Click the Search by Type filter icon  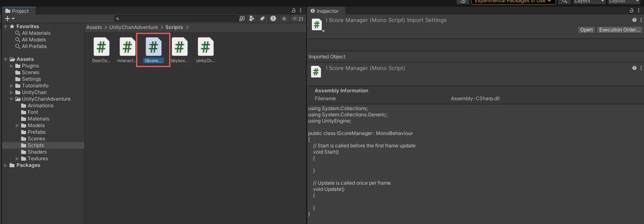tap(252, 19)
